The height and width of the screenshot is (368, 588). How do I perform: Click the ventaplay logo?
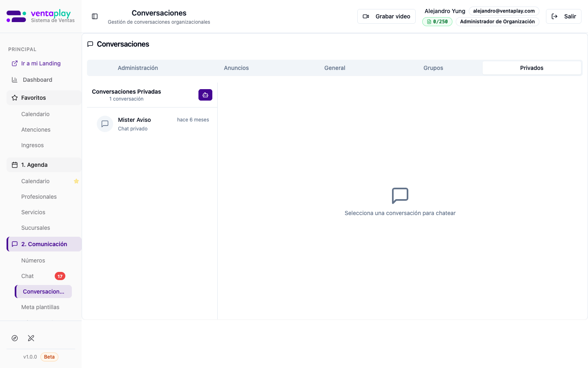click(40, 16)
